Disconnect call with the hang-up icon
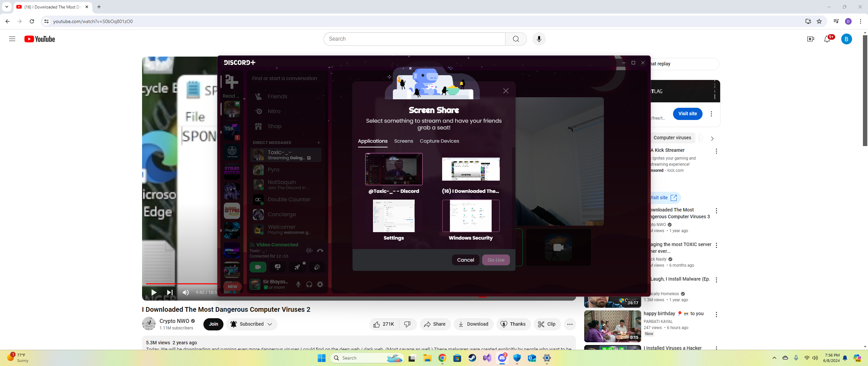The image size is (868, 366). pos(320,251)
